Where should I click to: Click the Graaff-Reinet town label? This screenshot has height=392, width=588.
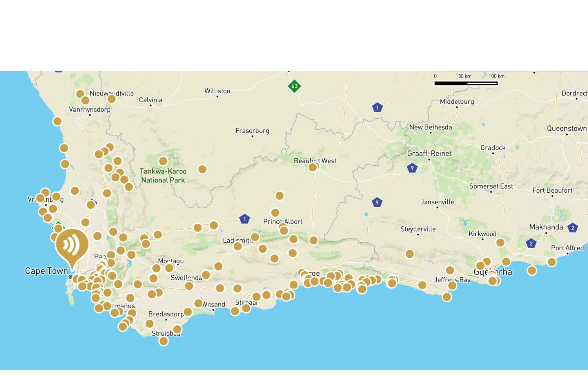click(429, 154)
